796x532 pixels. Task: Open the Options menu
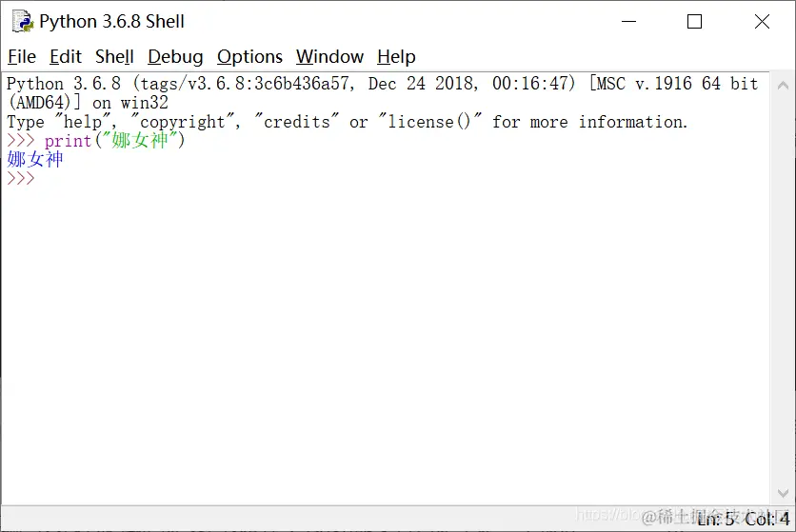pos(249,56)
